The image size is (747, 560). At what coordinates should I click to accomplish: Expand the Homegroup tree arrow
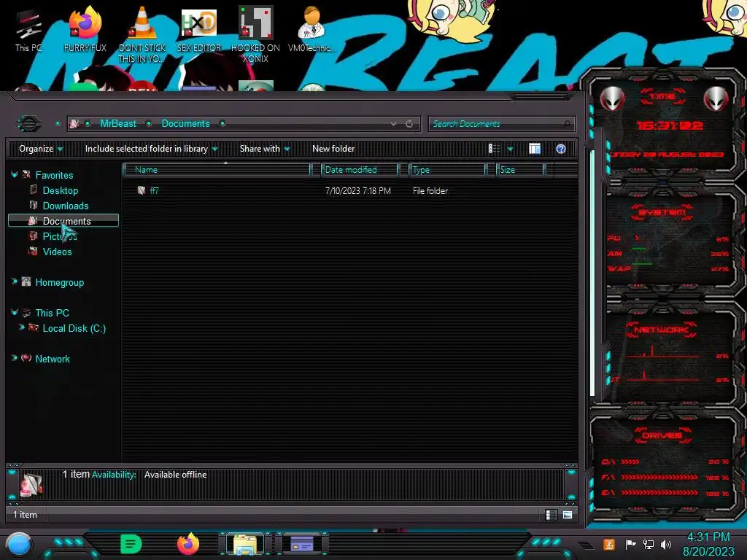[15, 282]
